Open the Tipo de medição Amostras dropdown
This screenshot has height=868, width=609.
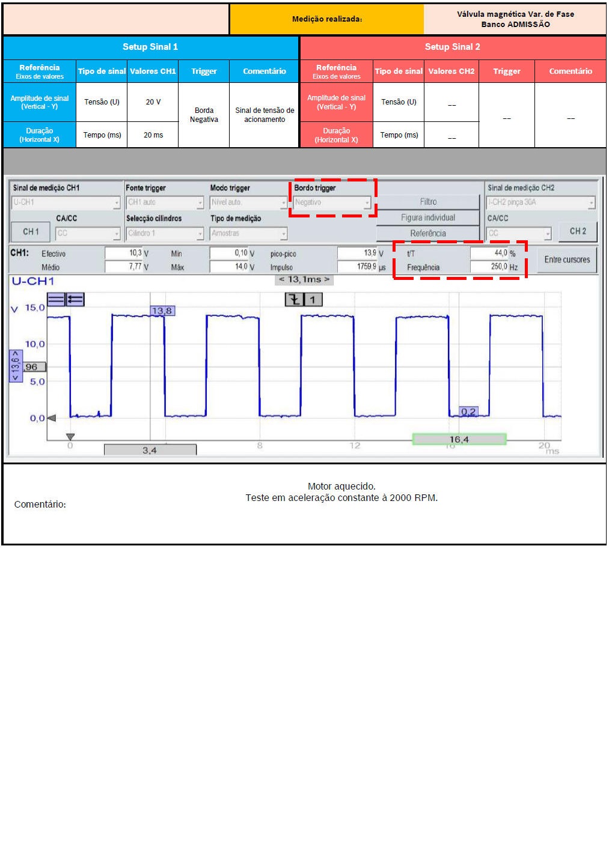(x=248, y=234)
